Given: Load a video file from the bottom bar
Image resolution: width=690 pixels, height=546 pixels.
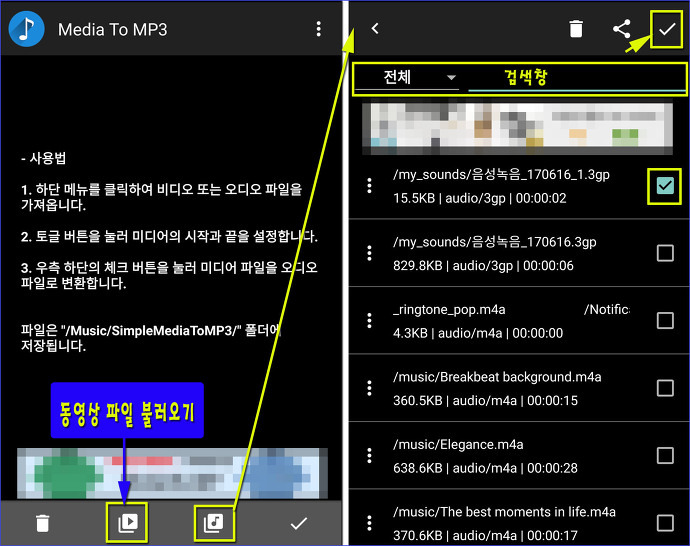Looking at the screenshot, I should pyautogui.click(x=128, y=523).
